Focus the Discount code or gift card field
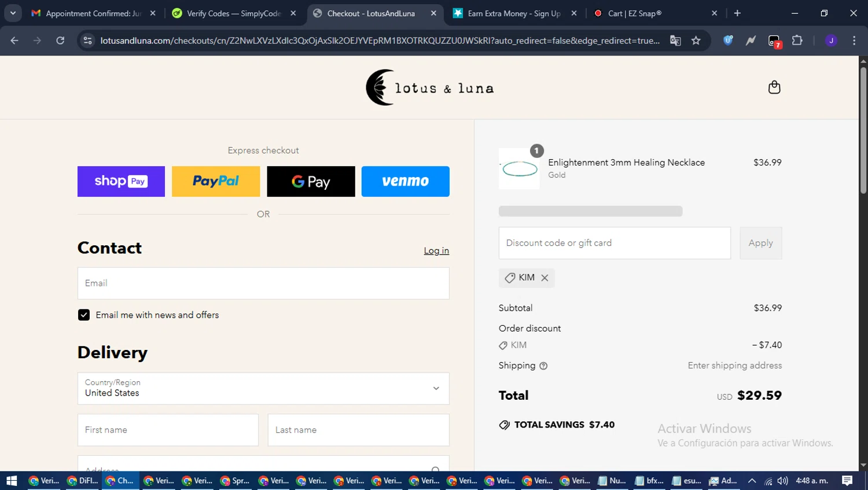Screen dimensions: 868x490 [x=615, y=243]
